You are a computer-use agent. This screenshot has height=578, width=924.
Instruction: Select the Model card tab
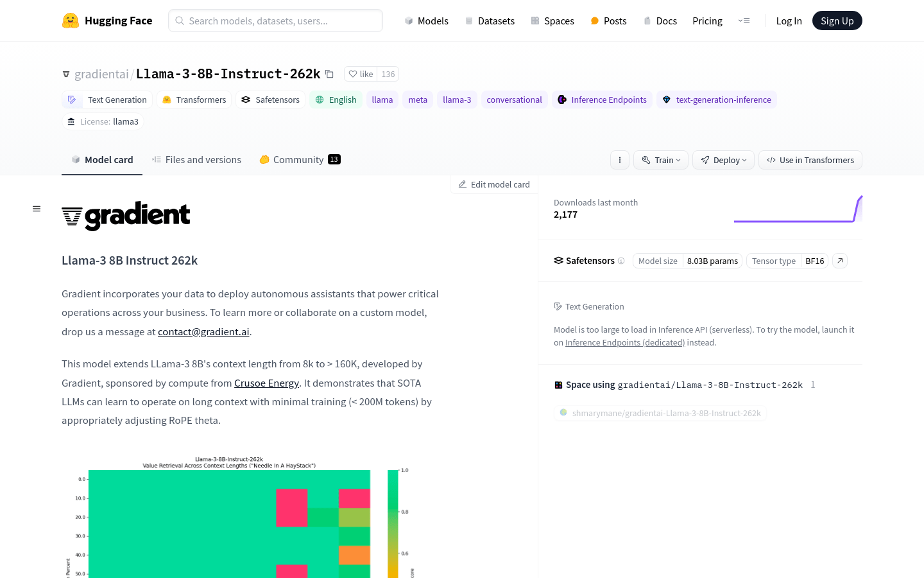[x=102, y=159]
